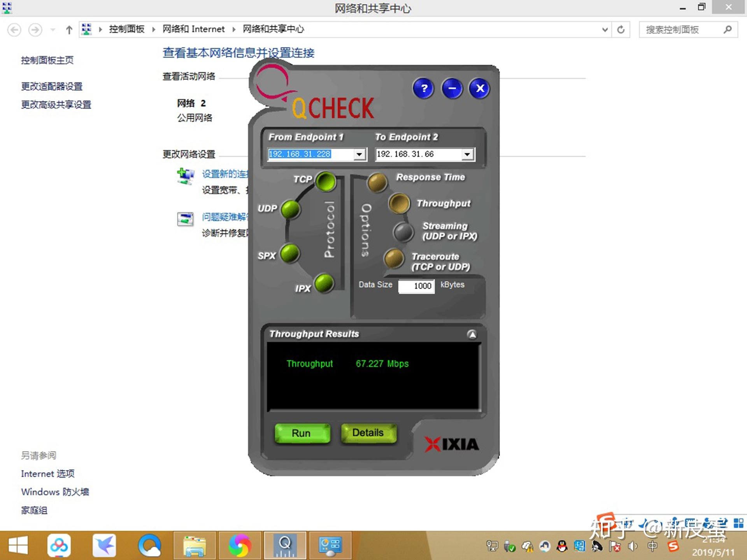Screen dimensions: 747x560
Task: Expand the From Endpoint 1 dropdown
Action: pos(359,154)
